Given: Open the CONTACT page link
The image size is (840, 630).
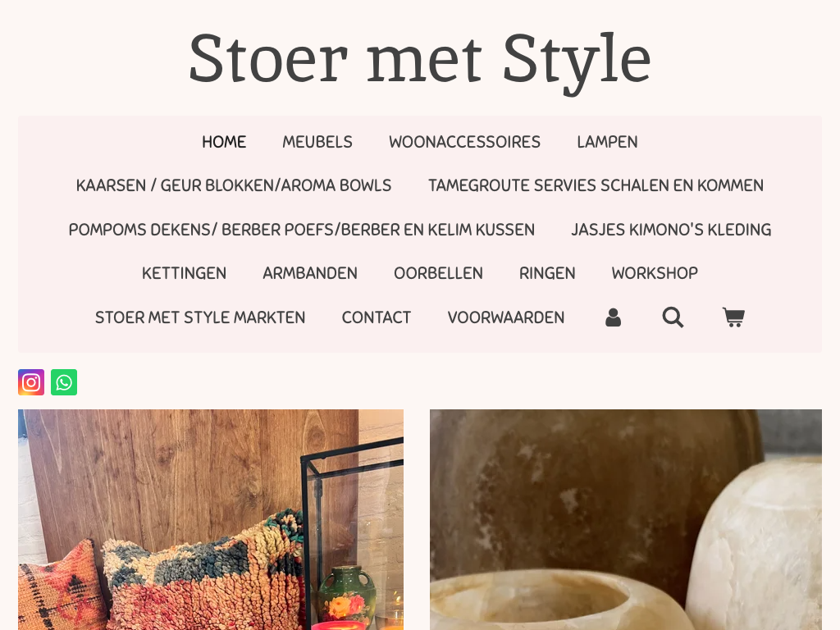Looking at the screenshot, I should [376, 317].
